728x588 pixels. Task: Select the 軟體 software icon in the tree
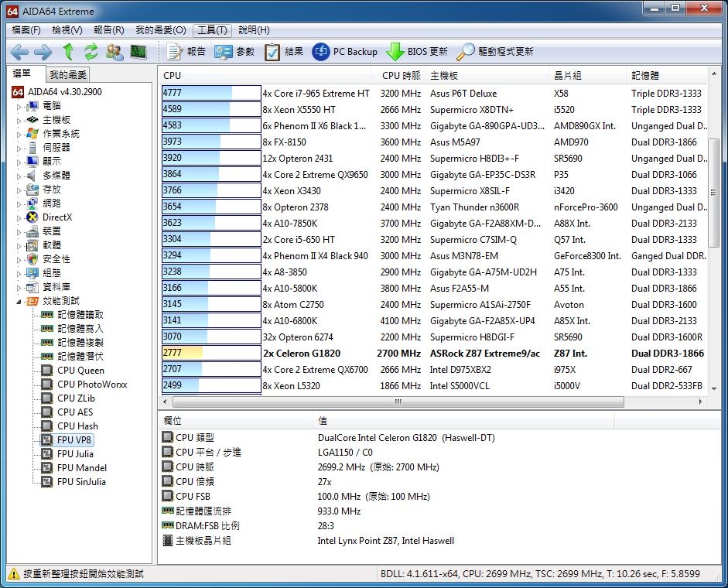32,245
